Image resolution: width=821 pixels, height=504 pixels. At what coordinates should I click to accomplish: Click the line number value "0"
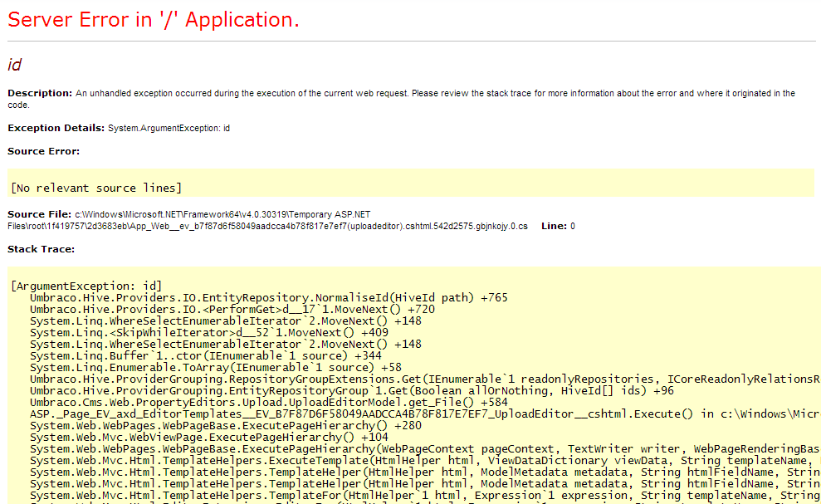pyautogui.click(x=573, y=227)
